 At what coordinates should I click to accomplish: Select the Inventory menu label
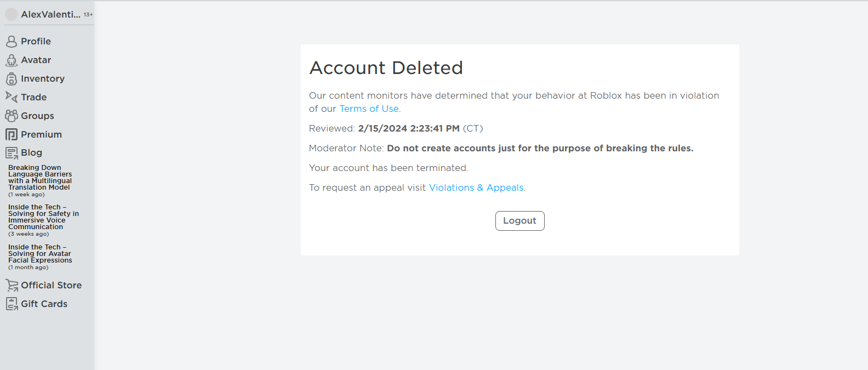(x=43, y=79)
